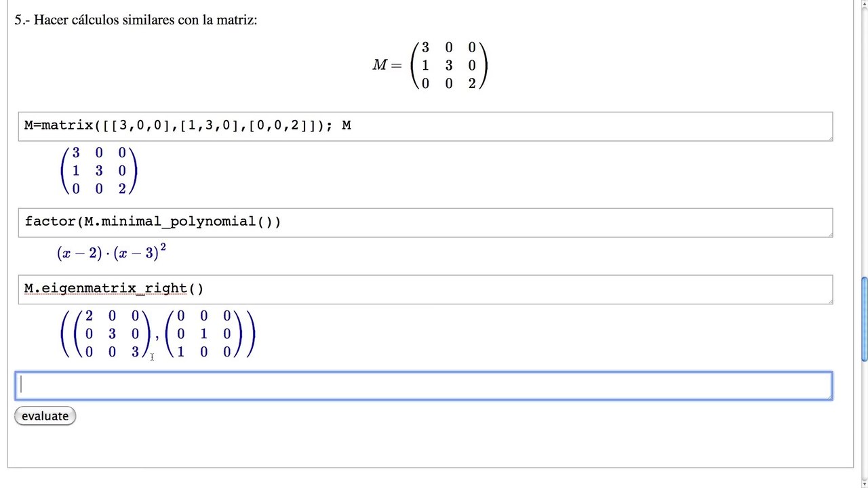Click the minimal polynomial output (x−2)·(x−3)²

(112, 253)
